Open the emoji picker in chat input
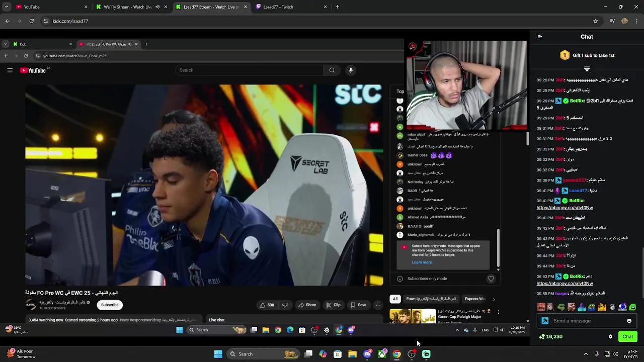Screen dimensions: 644x362 pyautogui.click(x=629, y=321)
